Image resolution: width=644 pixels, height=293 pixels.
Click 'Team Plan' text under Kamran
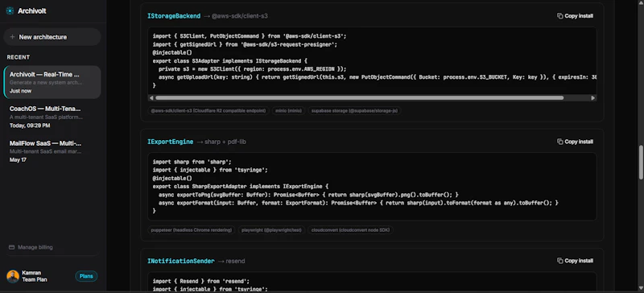coord(35,280)
